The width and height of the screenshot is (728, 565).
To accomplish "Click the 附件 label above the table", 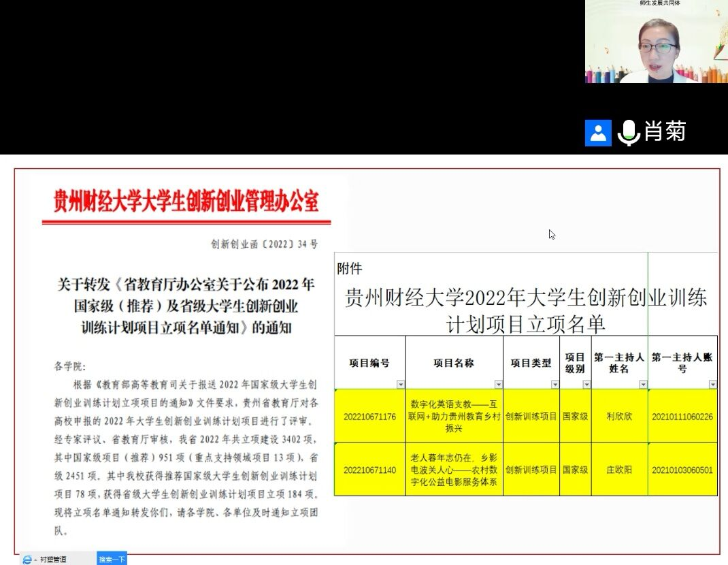I will (350, 269).
